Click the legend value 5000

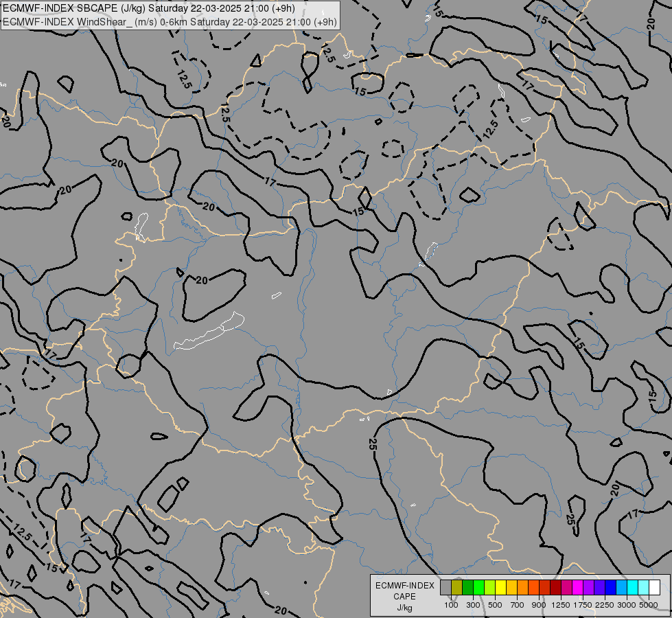(x=649, y=605)
